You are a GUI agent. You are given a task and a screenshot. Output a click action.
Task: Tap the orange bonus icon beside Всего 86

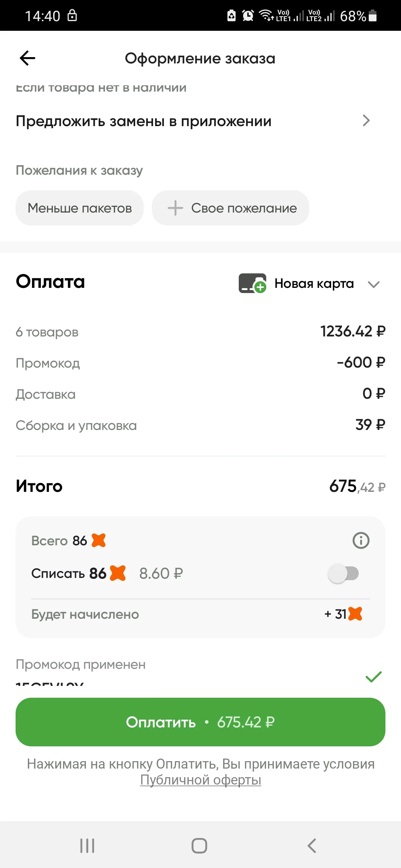[x=99, y=540]
